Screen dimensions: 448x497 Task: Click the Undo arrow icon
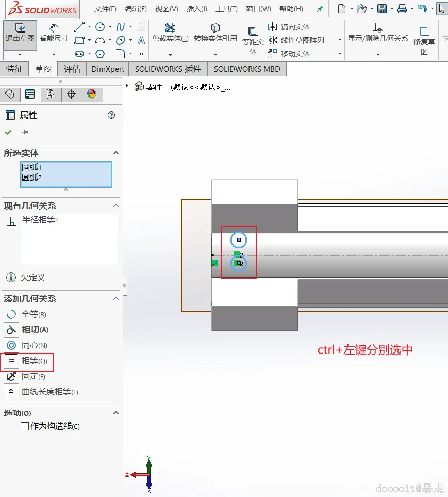[x=422, y=9]
